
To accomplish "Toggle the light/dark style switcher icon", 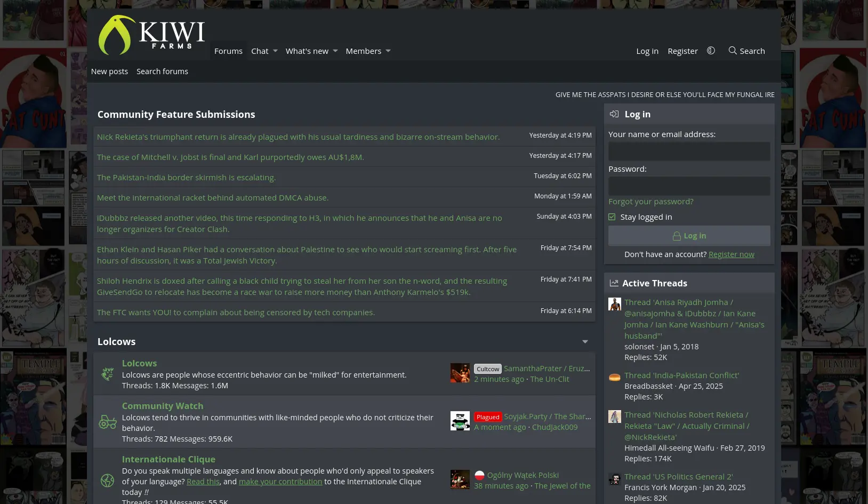I will [x=711, y=51].
